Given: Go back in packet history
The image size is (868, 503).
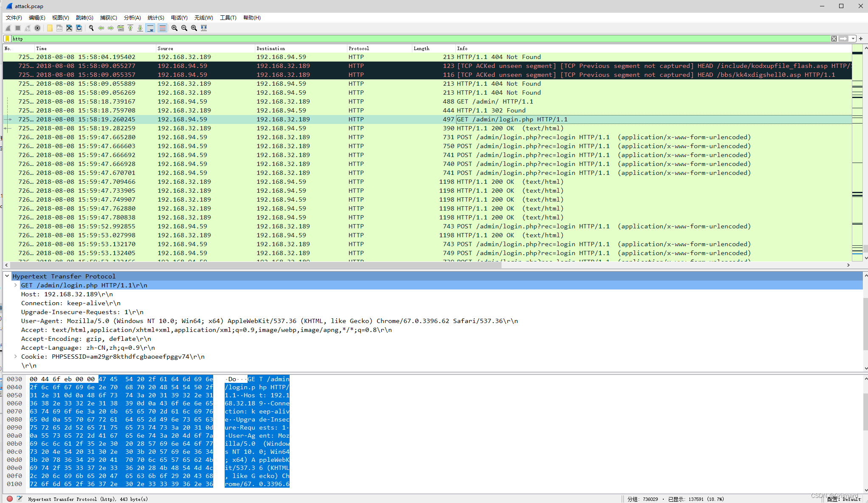Looking at the screenshot, I should click(x=101, y=28).
